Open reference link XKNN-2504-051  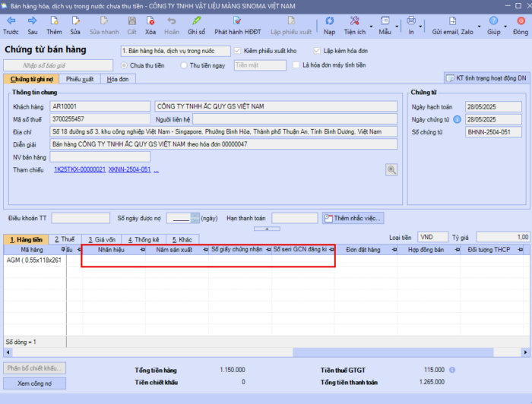point(129,169)
